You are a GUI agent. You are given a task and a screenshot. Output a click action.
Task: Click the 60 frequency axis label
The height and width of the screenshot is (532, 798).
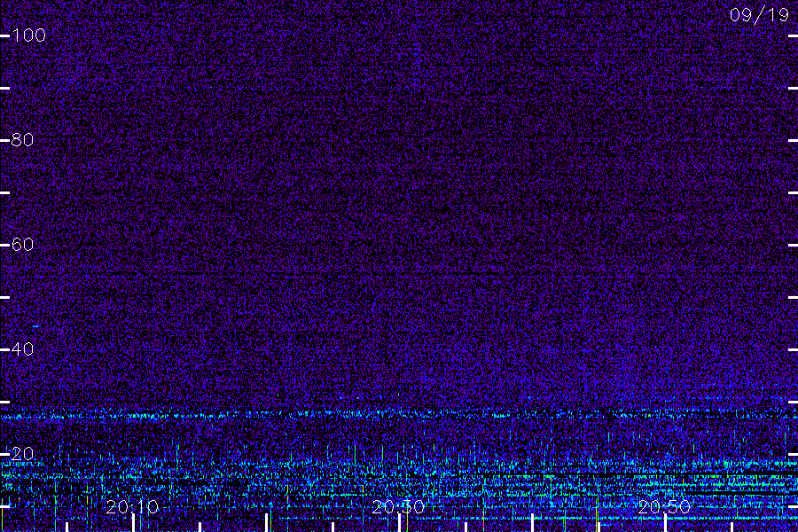23,245
